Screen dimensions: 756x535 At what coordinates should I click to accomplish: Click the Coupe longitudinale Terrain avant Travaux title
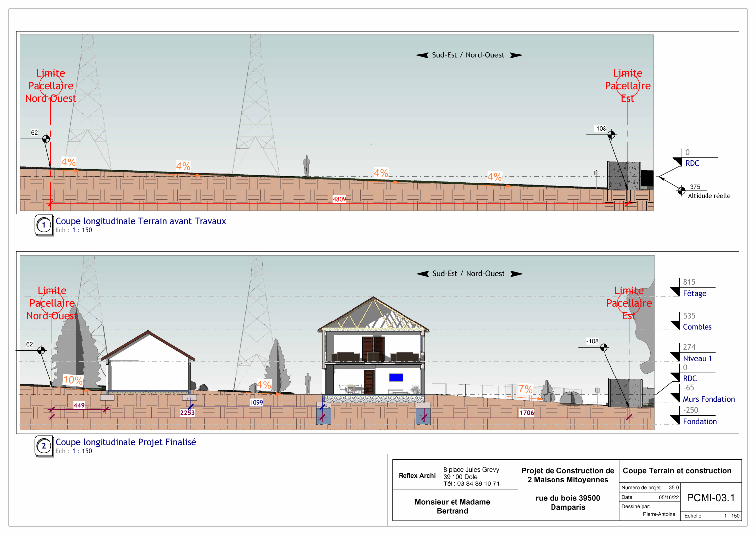click(x=141, y=221)
